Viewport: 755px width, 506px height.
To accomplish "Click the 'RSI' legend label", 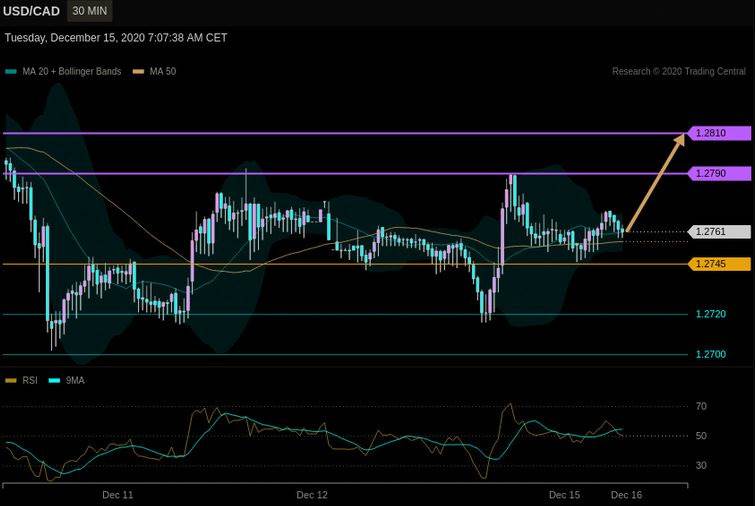I will point(30,380).
